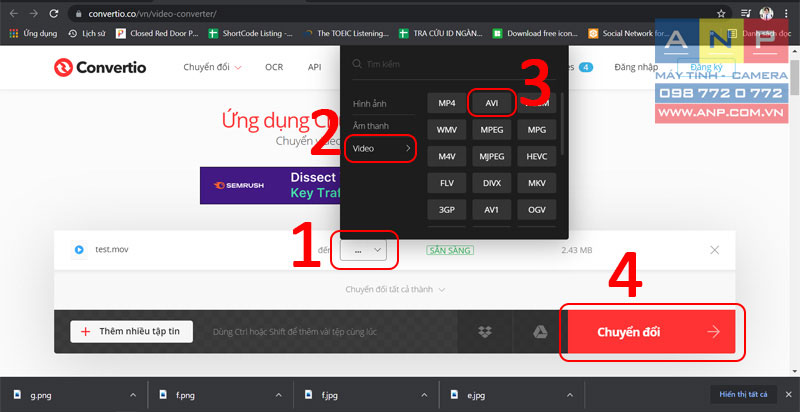Open the ShortCode Listing bookmark

click(x=251, y=33)
